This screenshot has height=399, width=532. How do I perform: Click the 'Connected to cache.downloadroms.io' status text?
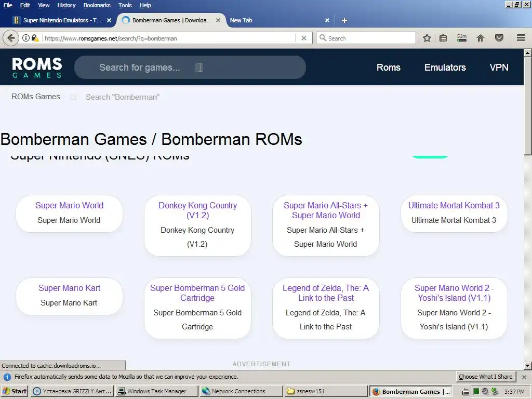pyautogui.click(x=51, y=366)
